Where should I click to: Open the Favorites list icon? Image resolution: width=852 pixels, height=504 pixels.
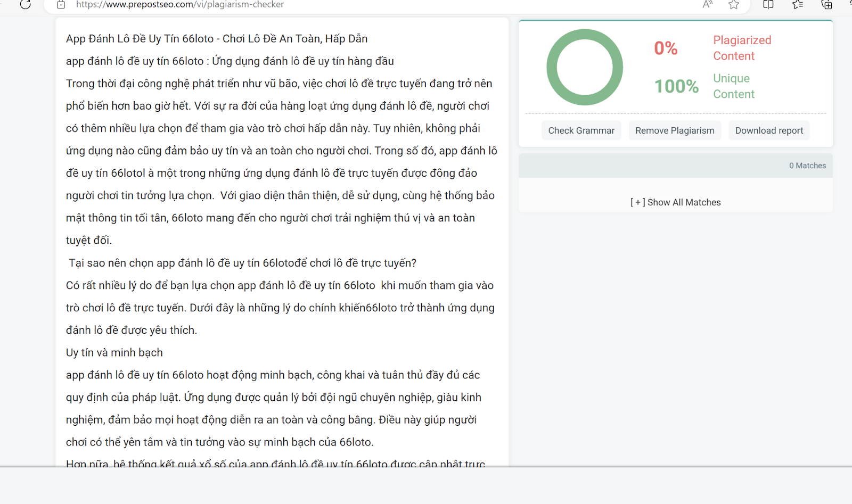pyautogui.click(x=798, y=4)
